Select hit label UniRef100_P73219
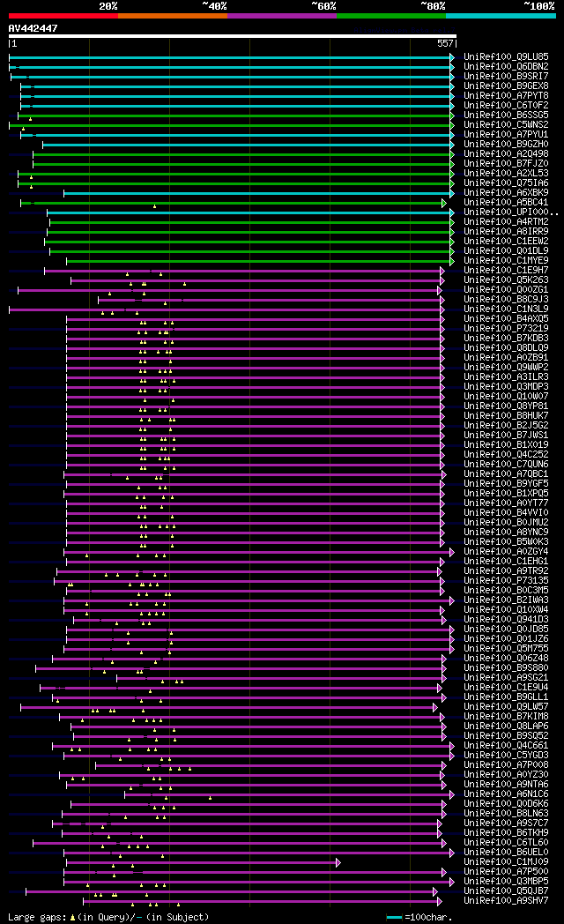564x924 pixels. pos(506,329)
